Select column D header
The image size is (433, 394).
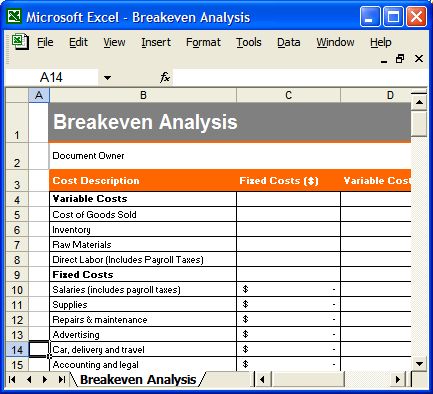coord(376,95)
